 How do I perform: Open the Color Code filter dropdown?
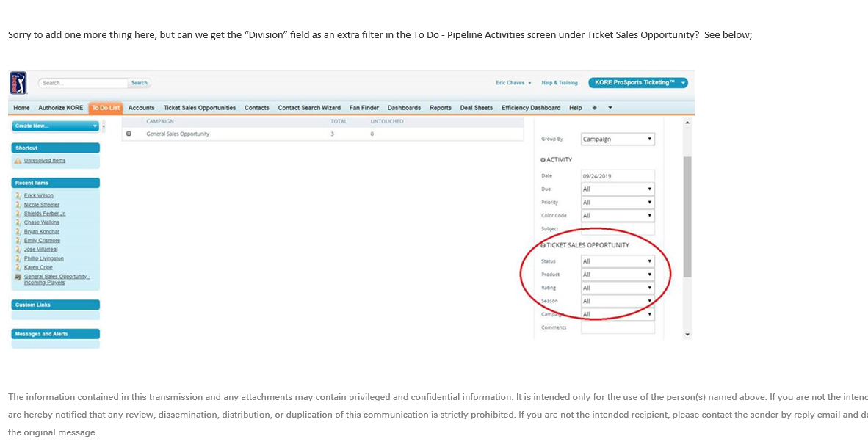coord(617,216)
